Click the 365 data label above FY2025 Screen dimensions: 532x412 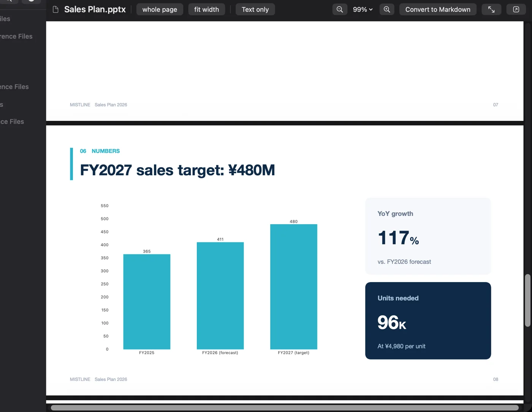tap(147, 251)
